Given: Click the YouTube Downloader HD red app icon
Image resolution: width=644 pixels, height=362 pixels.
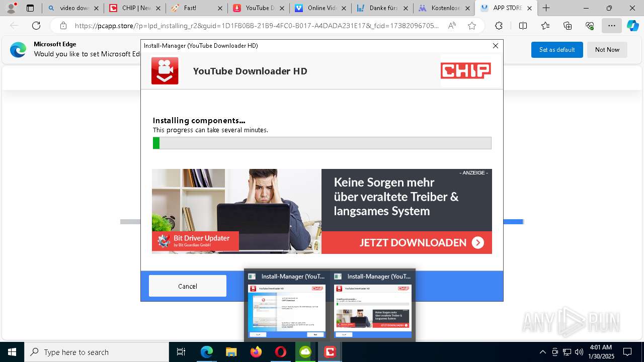Looking at the screenshot, I should 165,71.
